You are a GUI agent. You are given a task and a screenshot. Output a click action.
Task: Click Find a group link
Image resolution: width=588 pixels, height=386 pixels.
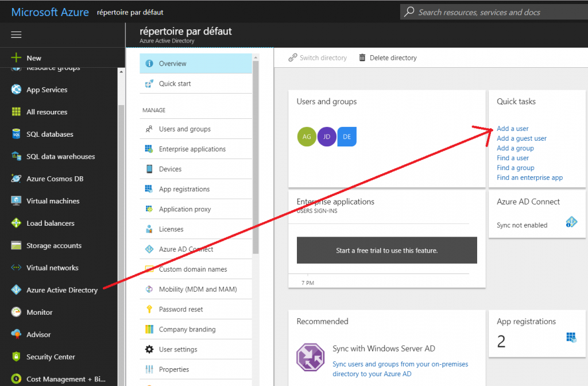[516, 167]
